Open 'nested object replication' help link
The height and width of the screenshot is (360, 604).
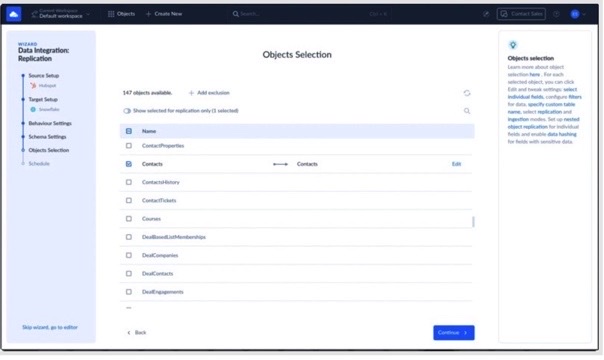[x=543, y=123]
